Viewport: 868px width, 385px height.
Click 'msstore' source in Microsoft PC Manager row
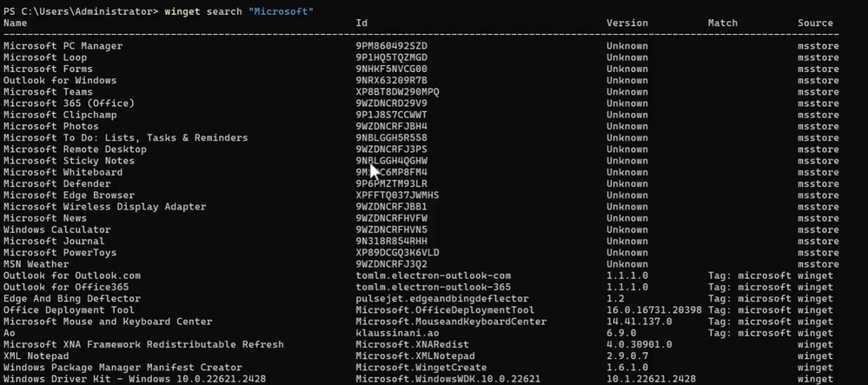(x=818, y=46)
